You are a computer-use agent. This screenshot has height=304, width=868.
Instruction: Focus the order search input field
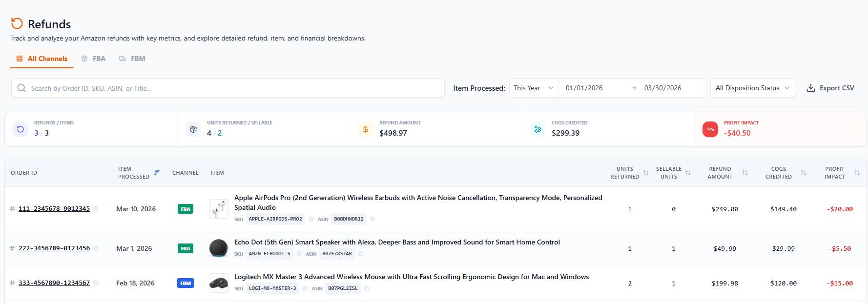coord(228,88)
